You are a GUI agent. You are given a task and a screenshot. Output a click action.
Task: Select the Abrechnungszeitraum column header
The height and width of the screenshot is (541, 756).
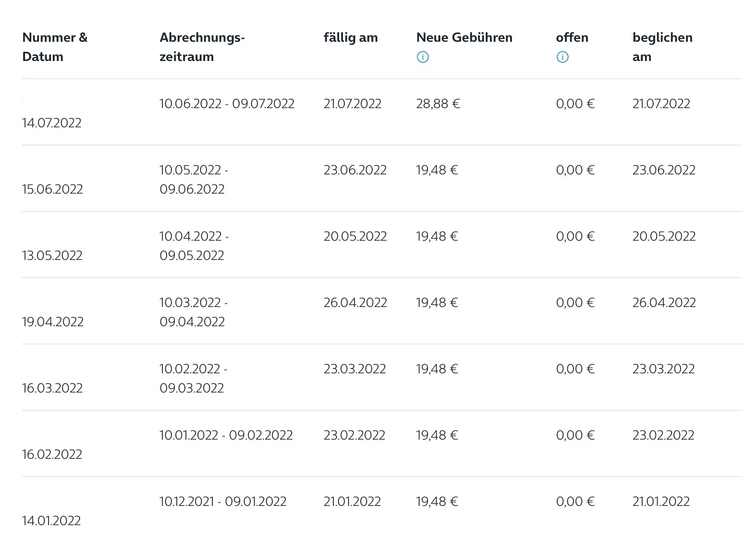click(x=202, y=47)
